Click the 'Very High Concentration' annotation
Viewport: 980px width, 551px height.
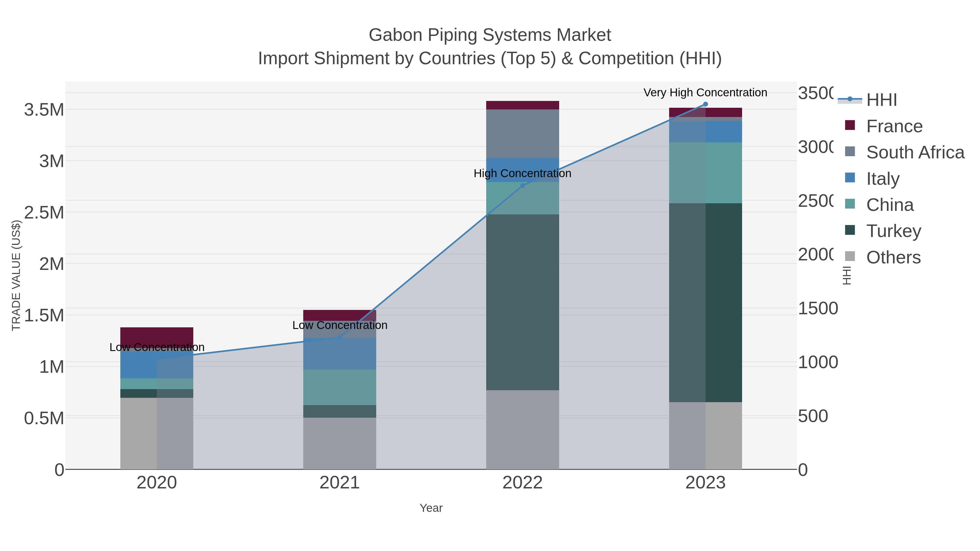pyautogui.click(x=705, y=93)
